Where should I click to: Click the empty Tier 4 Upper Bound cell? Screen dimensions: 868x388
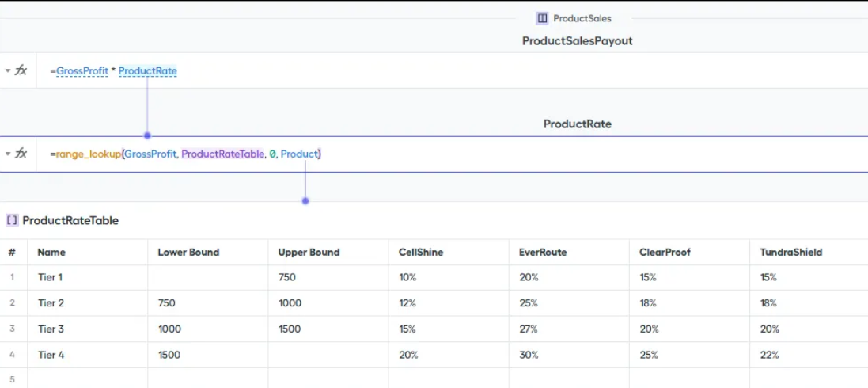pyautogui.click(x=328, y=355)
